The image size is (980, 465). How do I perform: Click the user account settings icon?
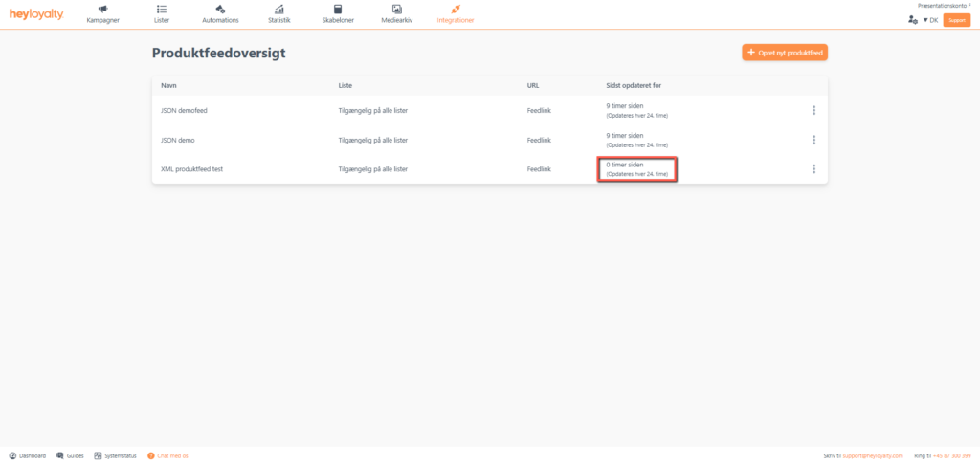coord(912,19)
